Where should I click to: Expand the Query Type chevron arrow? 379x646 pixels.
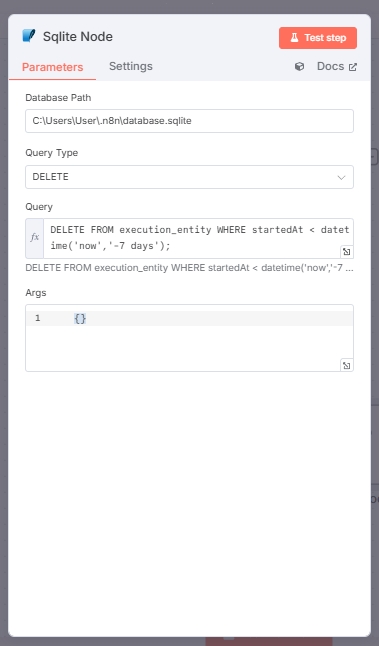click(341, 178)
